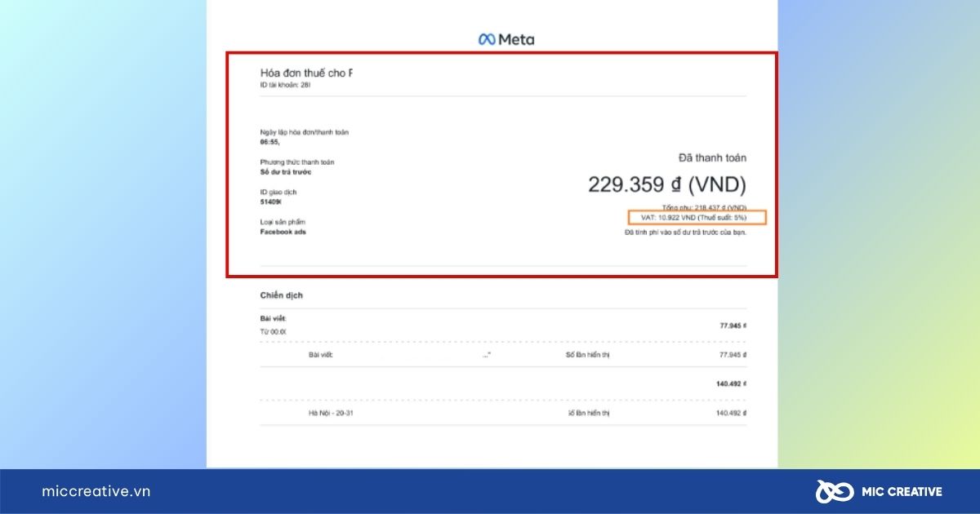Viewport: 980px width, 514px height.
Task: Click the 'ID tài khoản' line
Action: (x=285, y=84)
